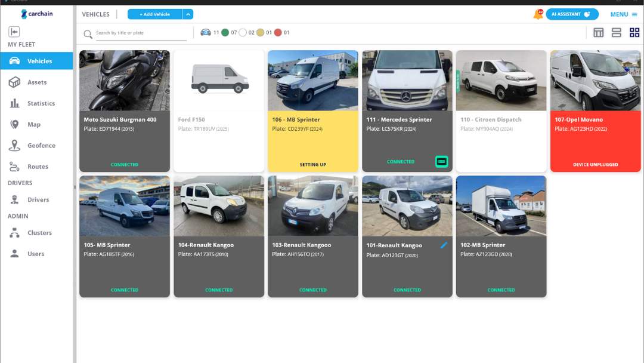The height and width of the screenshot is (363, 644).
Task: Open notifications via the bell icon
Action: coord(538,14)
